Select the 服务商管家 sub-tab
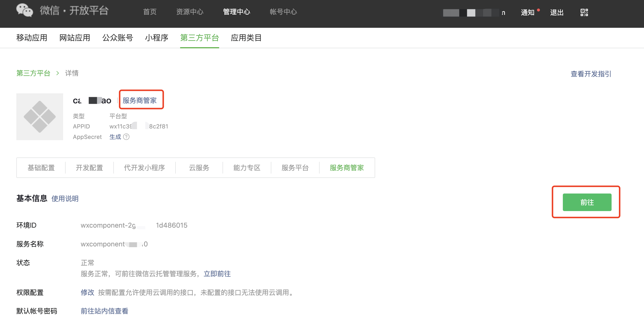644x330 pixels. (x=347, y=167)
